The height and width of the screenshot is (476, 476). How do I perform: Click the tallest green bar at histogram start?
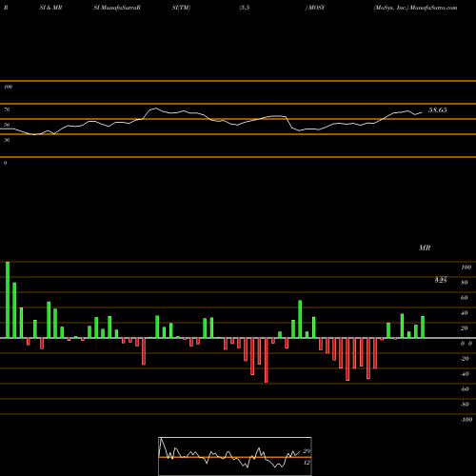pos(8,300)
